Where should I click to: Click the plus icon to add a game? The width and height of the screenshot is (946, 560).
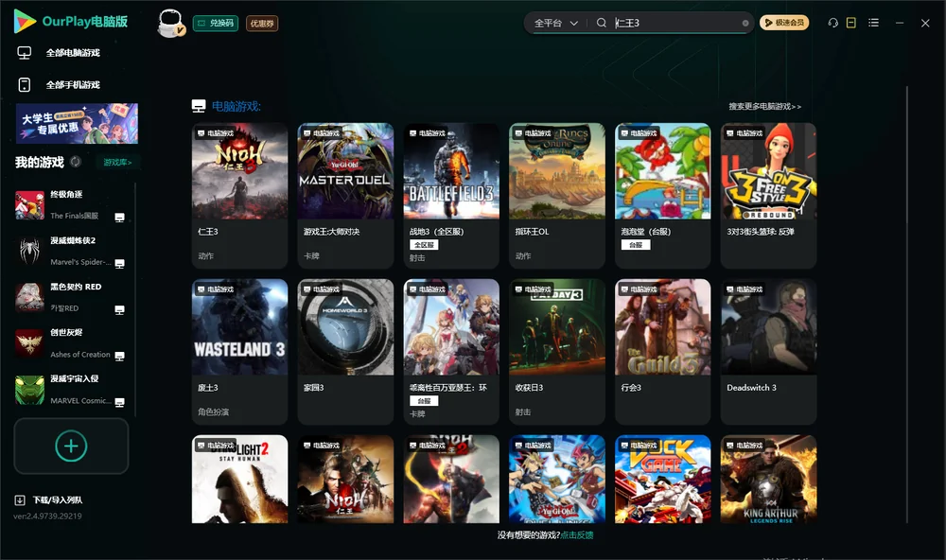[71, 446]
